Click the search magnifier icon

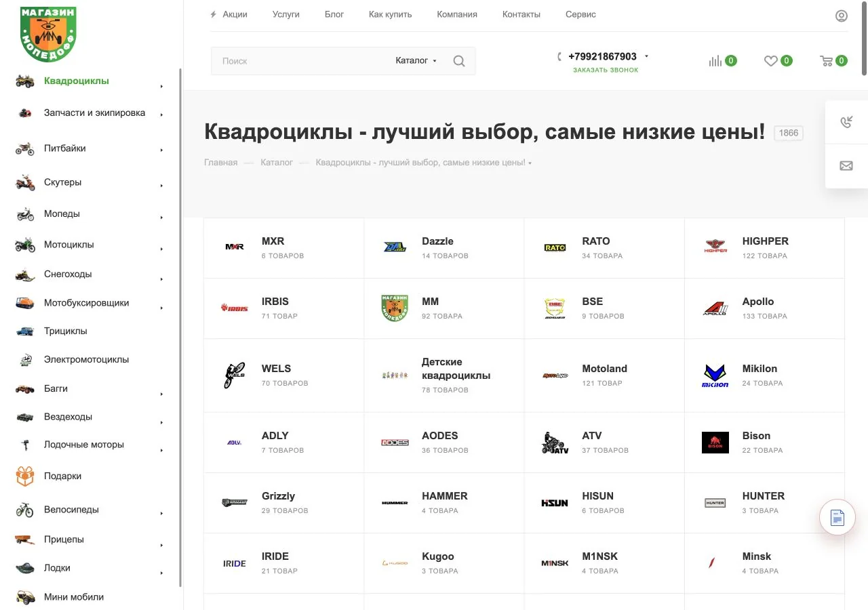coord(459,61)
